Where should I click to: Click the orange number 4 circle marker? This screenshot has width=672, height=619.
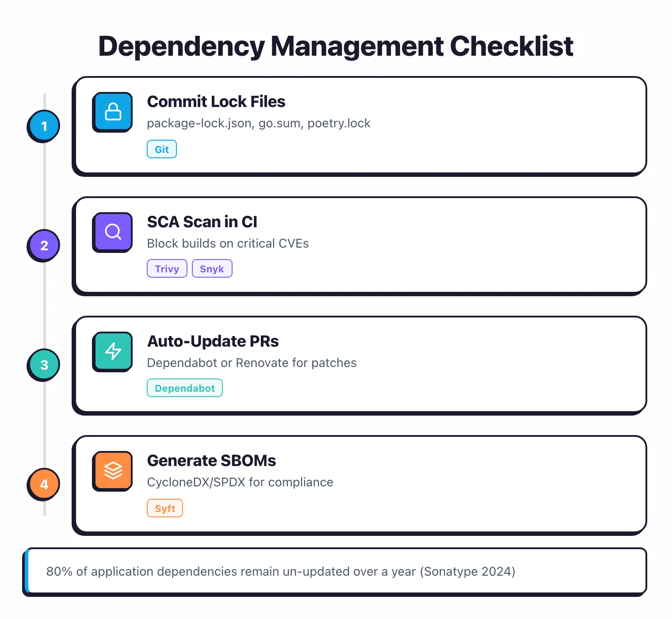tap(43, 484)
